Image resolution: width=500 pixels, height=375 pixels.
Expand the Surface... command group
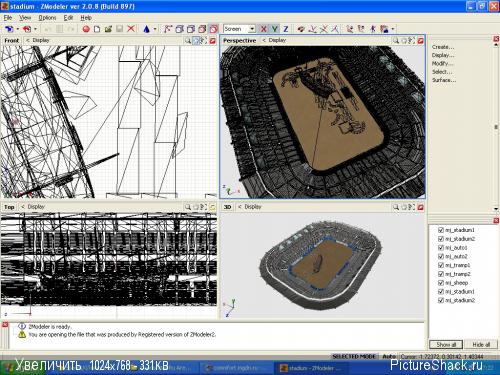point(444,80)
